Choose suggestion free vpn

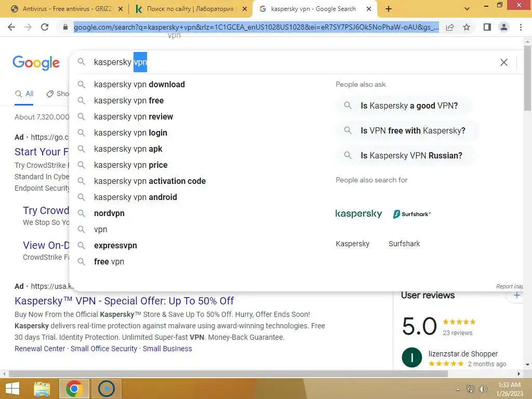pos(109,262)
